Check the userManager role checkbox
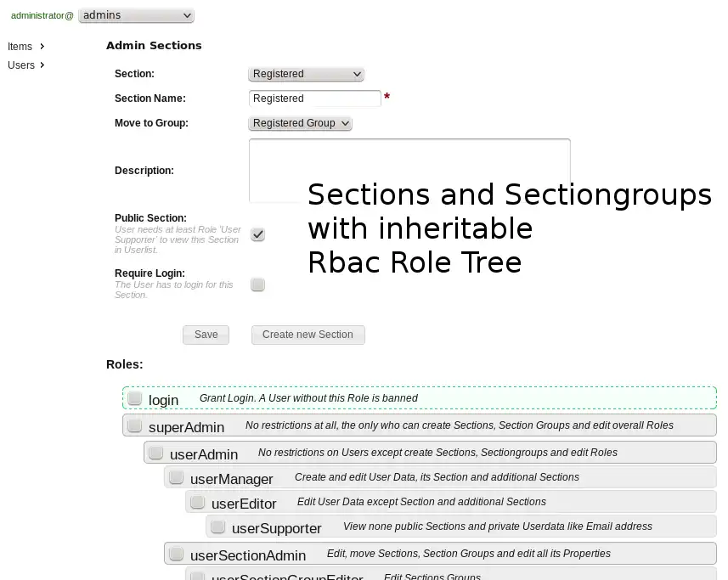728x580 pixels. click(x=177, y=477)
